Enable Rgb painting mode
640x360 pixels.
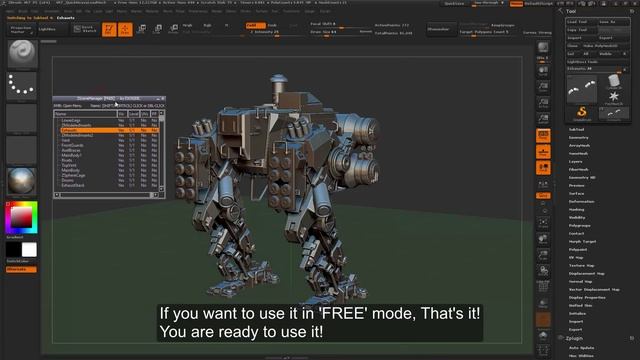[207, 25]
